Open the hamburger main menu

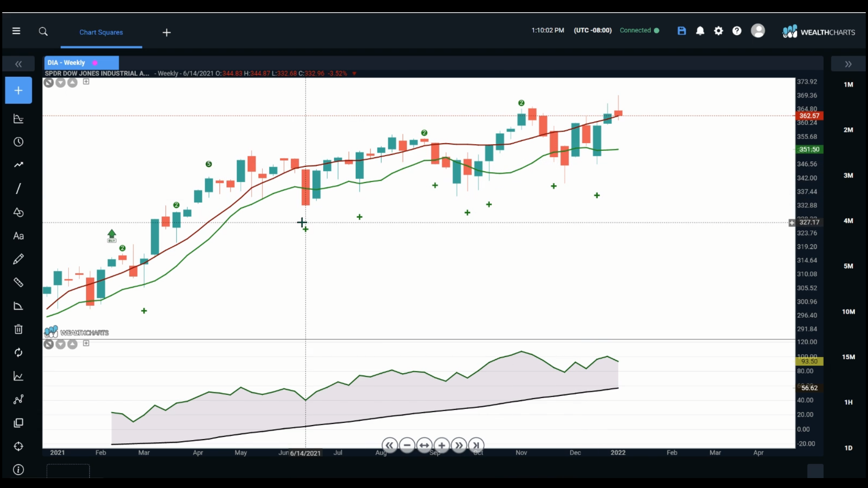point(16,31)
